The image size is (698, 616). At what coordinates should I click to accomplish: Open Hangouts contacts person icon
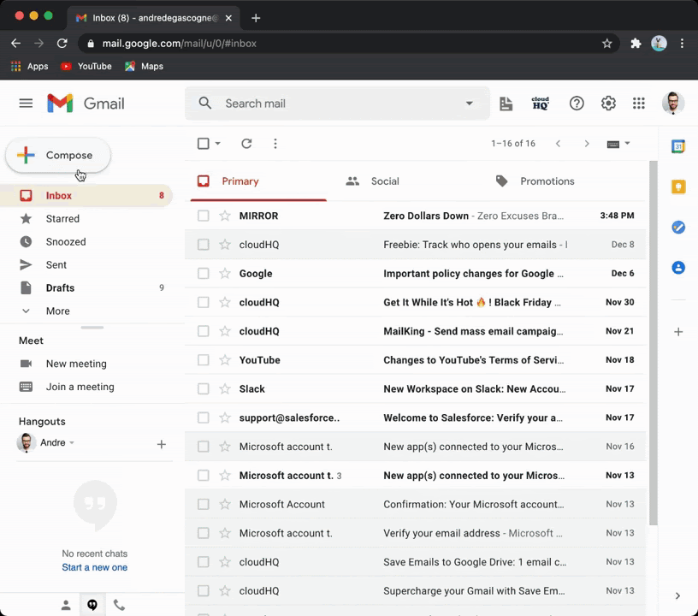[66, 605]
